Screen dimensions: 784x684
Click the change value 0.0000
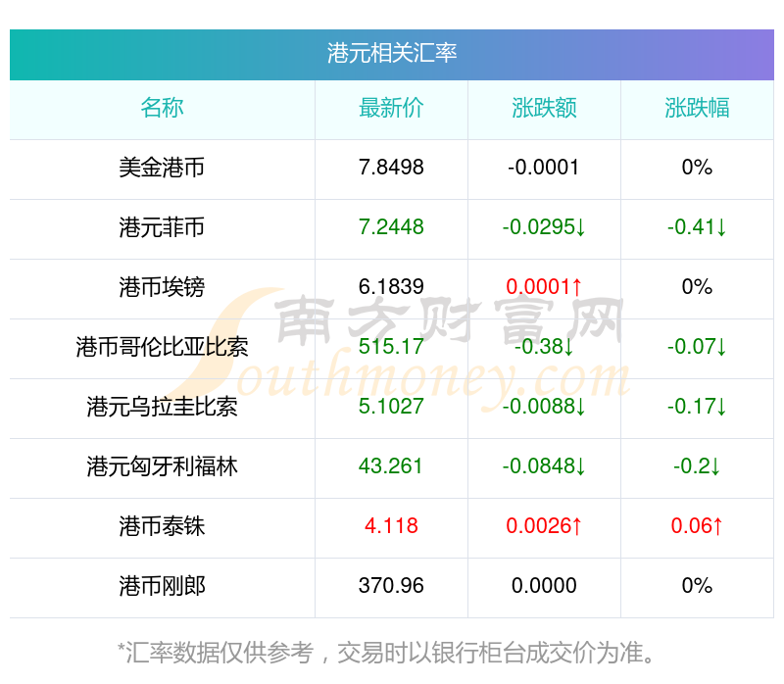point(544,586)
